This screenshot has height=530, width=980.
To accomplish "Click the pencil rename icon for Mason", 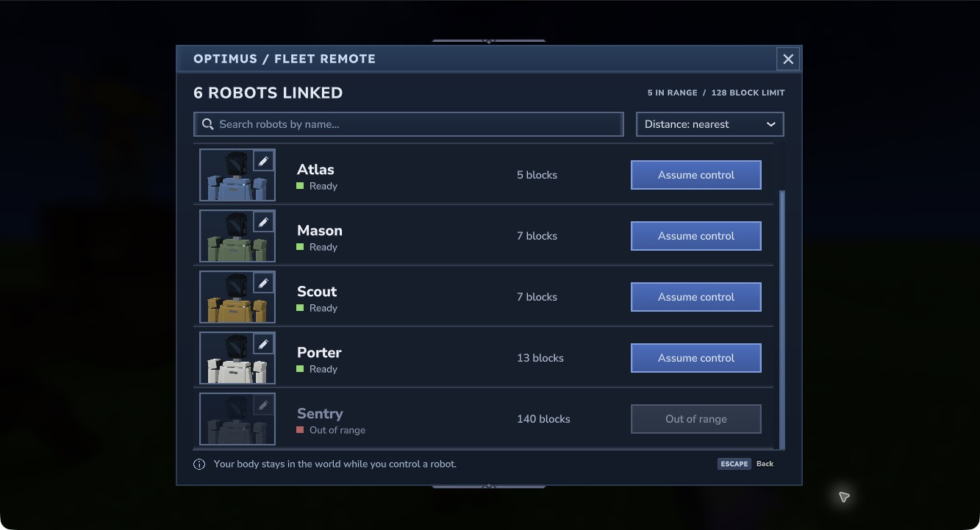I will coord(263,222).
